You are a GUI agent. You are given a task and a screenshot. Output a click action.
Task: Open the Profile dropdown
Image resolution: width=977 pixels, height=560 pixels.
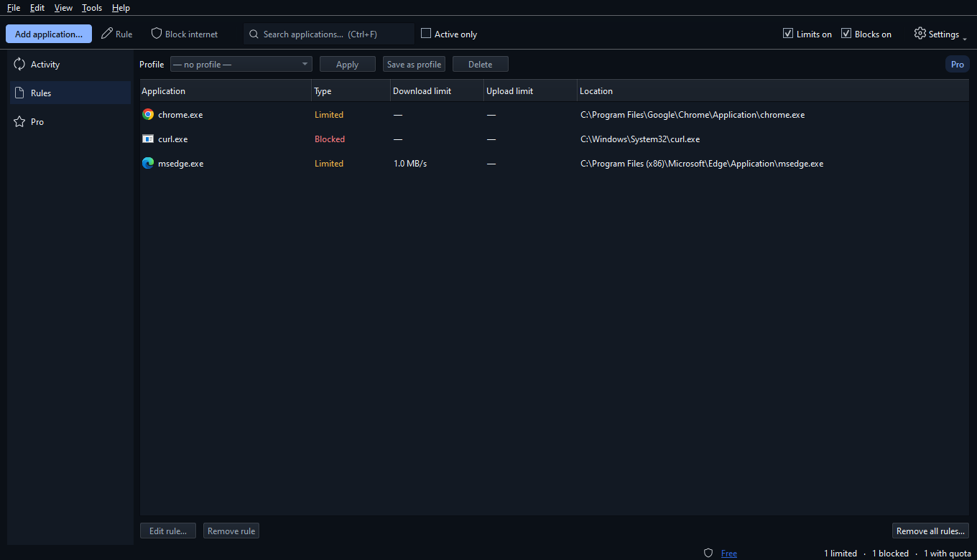click(241, 64)
